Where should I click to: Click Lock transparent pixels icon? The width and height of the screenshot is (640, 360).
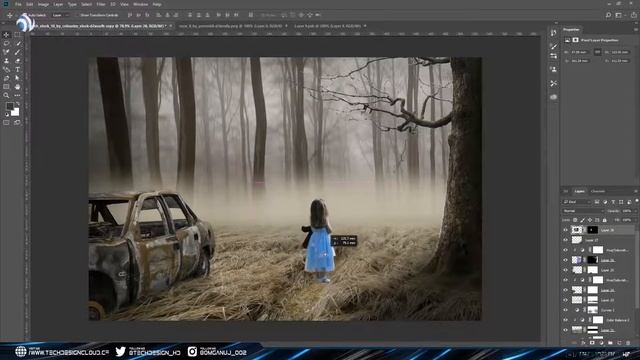575,220
